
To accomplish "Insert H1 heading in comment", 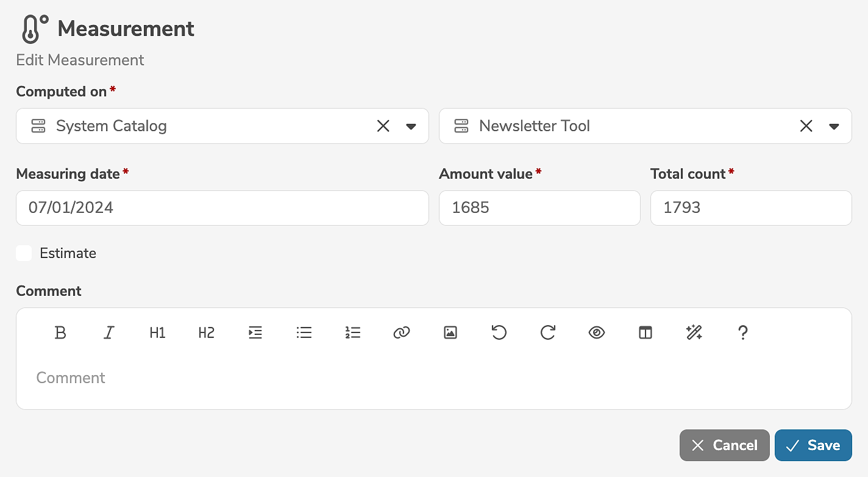I will click(157, 332).
